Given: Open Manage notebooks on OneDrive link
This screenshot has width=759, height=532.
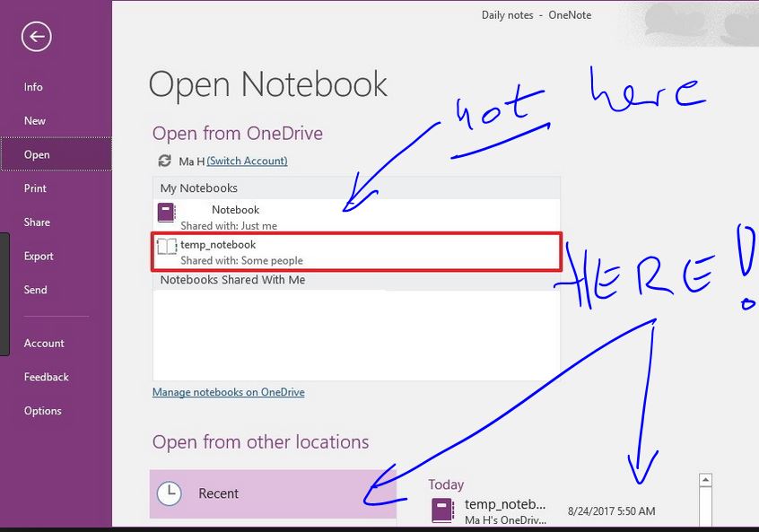Looking at the screenshot, I should (229, 392).
